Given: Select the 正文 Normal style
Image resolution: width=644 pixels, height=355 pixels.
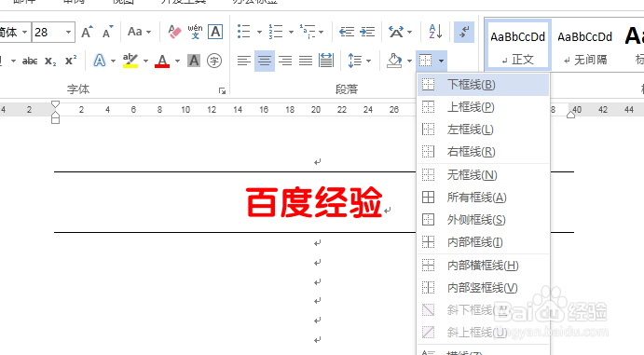Looking at the screenshot, I should tap(518, 45).
